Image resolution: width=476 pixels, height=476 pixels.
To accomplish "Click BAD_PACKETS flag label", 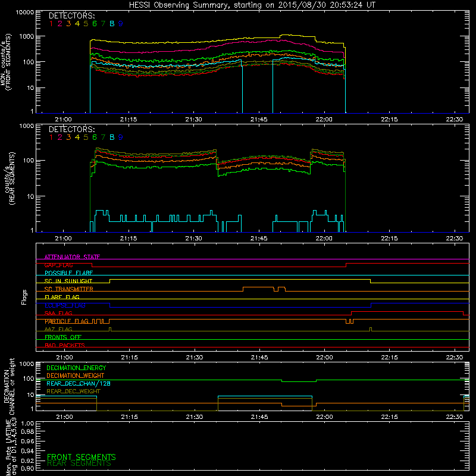I will (65, 345).
